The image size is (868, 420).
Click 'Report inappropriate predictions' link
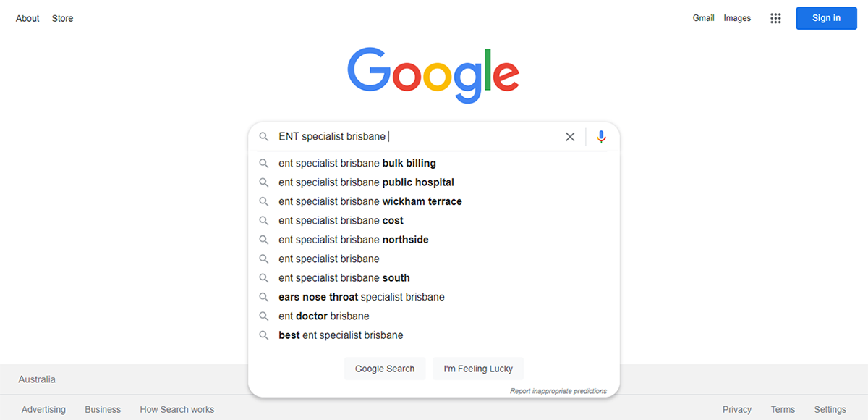click(558, 391)
